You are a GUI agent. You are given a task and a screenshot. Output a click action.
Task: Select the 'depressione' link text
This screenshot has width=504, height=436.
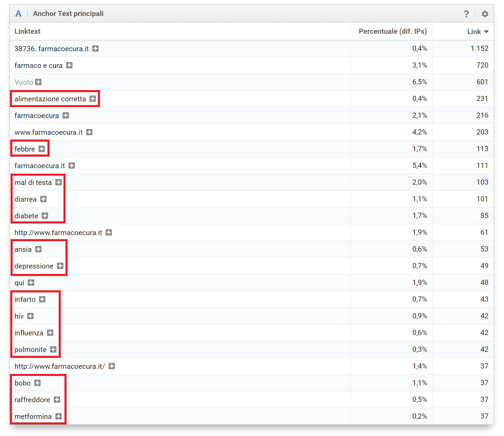pyautogui.click(x=34, y=266)
